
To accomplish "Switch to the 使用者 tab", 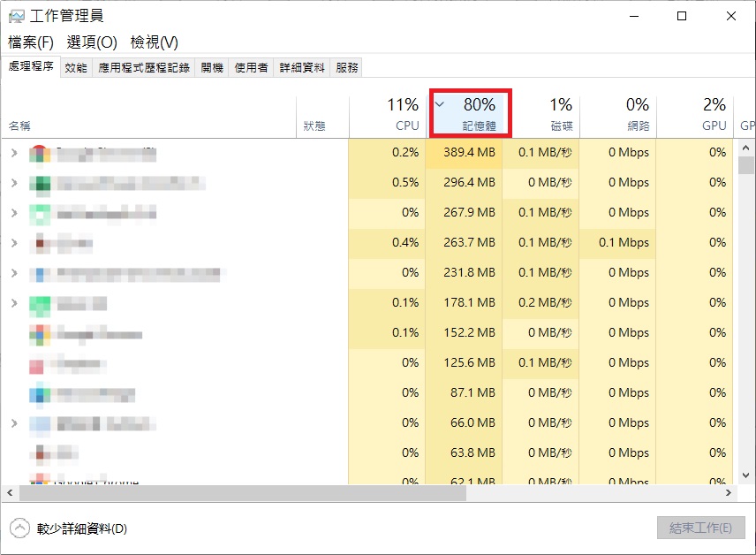I will coord(251,67).
